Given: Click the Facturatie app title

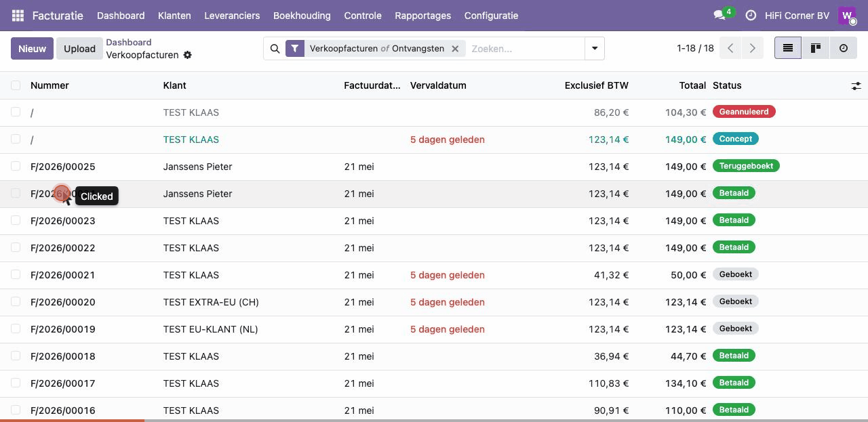Looking at the screenshot, I should (x=58, y=16).
